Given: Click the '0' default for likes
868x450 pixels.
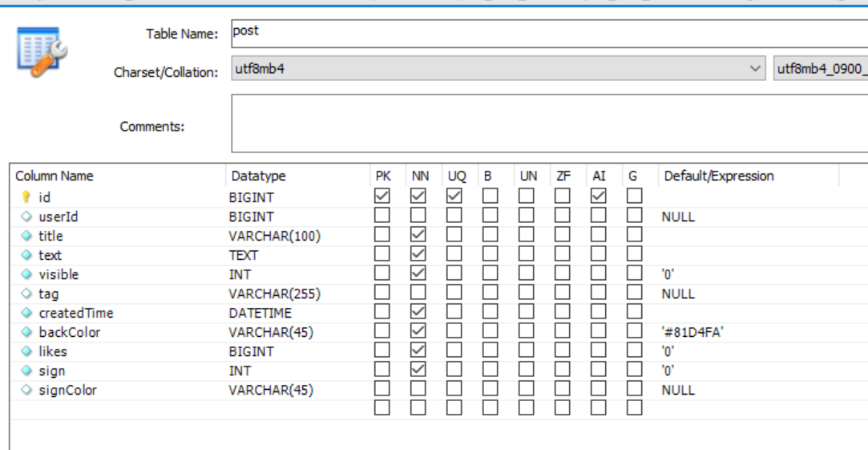Looking at the screenshot, I should coord(668,351).
